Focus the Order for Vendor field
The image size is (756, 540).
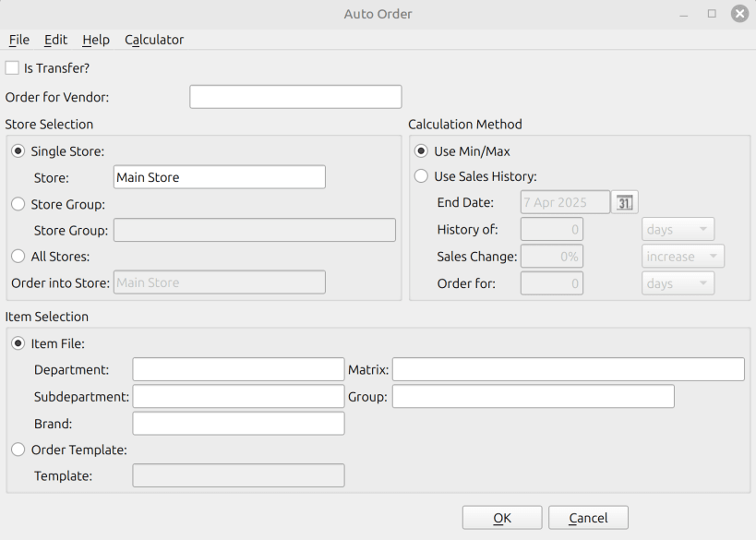(295, 97)
